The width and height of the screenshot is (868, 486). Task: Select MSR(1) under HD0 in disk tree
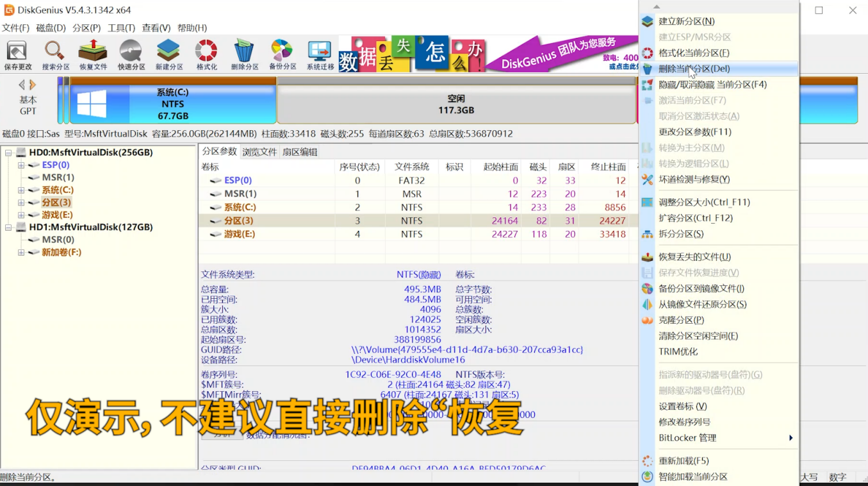[58, 178]
